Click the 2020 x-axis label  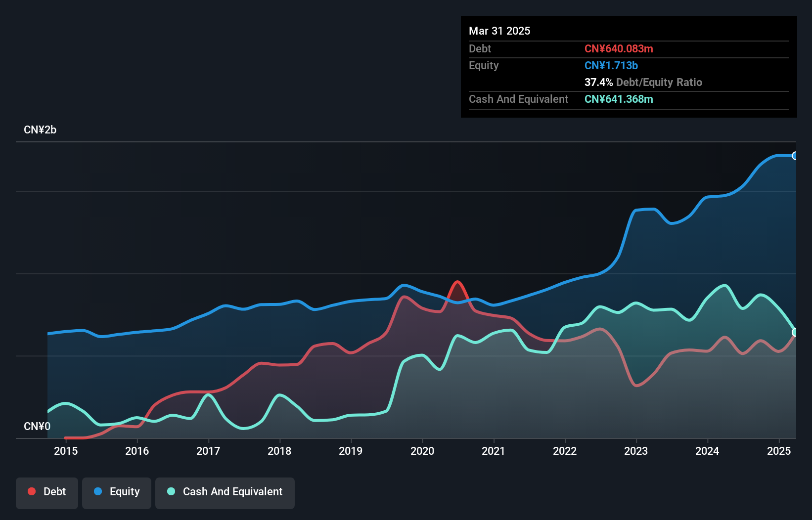[422, 451]
